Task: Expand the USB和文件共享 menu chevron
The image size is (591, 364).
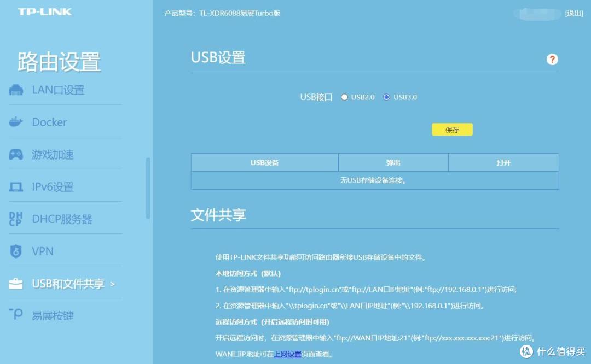Action: (113, 283)
